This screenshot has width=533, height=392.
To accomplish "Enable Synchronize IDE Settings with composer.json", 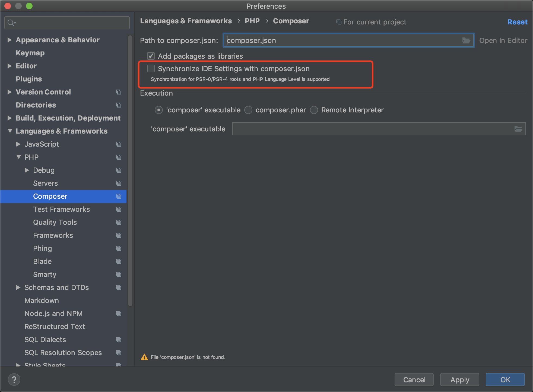I will [151, 69].
